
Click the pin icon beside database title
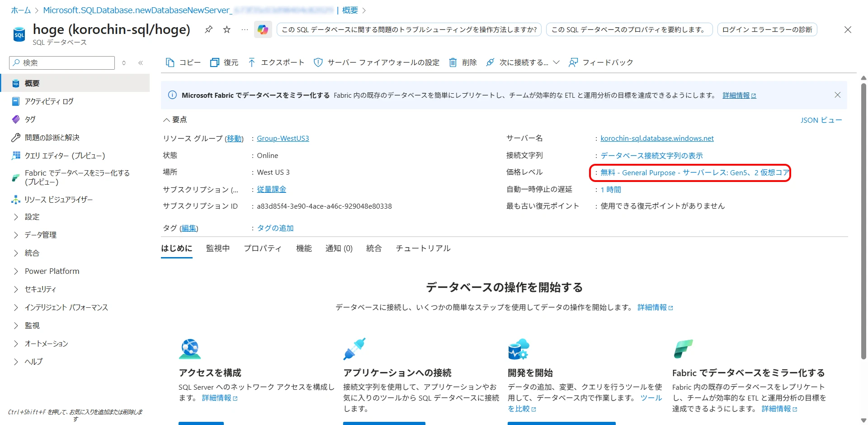click(x=208, y=29)
